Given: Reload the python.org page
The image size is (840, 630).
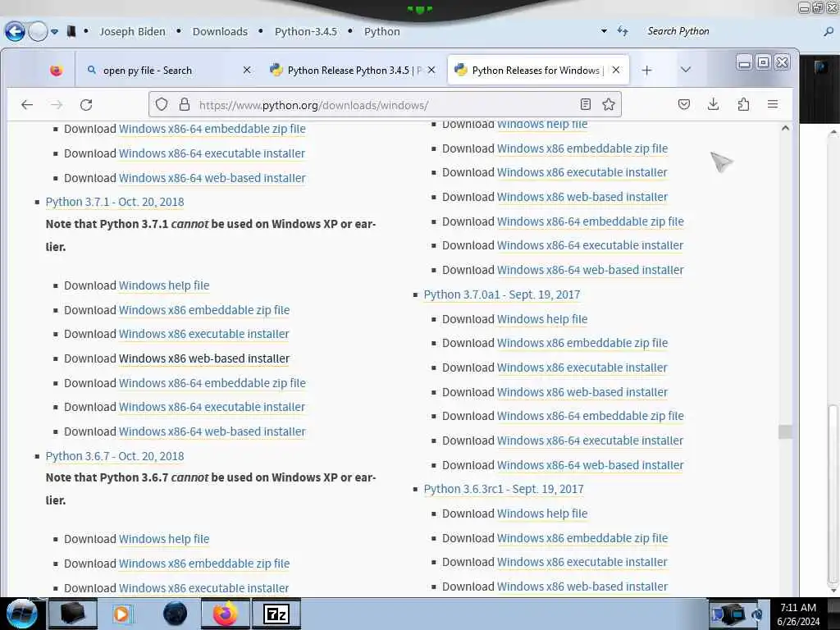Looking at the screenshot, I should 86,104.
